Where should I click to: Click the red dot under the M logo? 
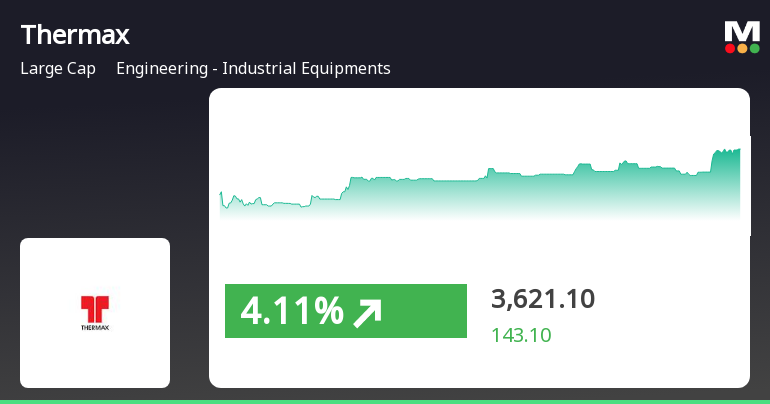pyautogui.click(x=730, y=48)
